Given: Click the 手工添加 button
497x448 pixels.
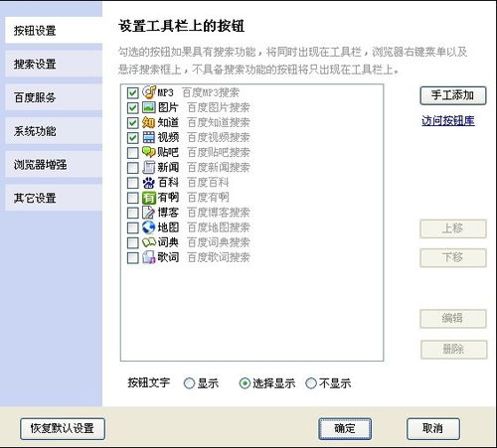Looking at the screenshot, I should click(x=453, y=95).
